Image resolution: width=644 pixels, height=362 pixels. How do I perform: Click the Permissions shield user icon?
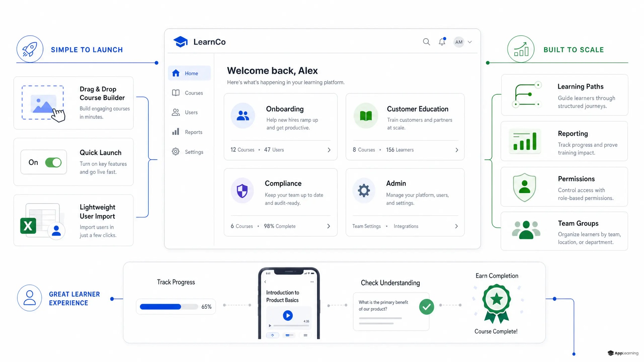525,187
